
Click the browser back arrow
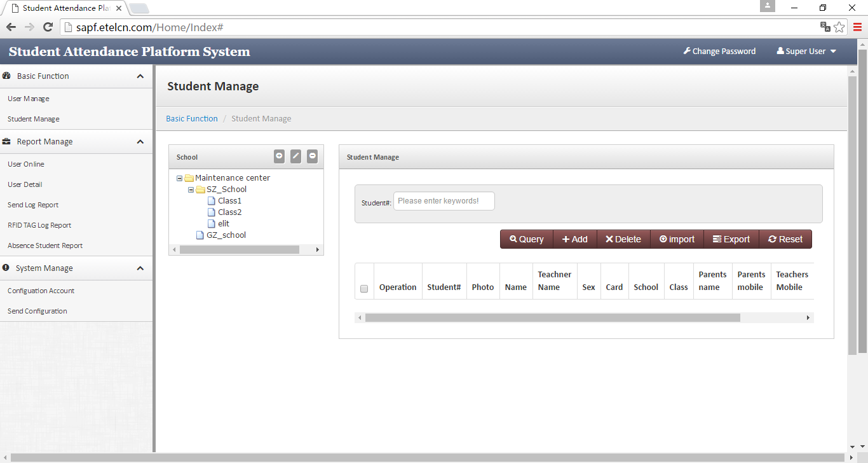[11, 27]
